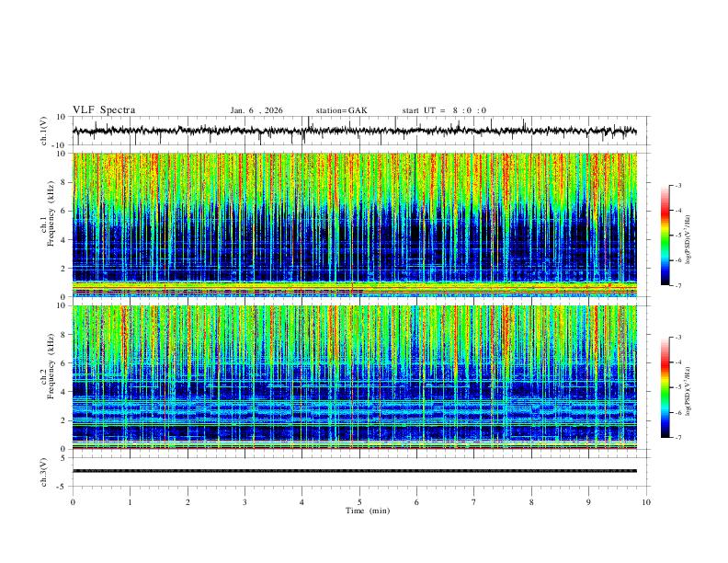Click the ch.2 spectrogram panel
728x563 pixels.
[354, 377]
